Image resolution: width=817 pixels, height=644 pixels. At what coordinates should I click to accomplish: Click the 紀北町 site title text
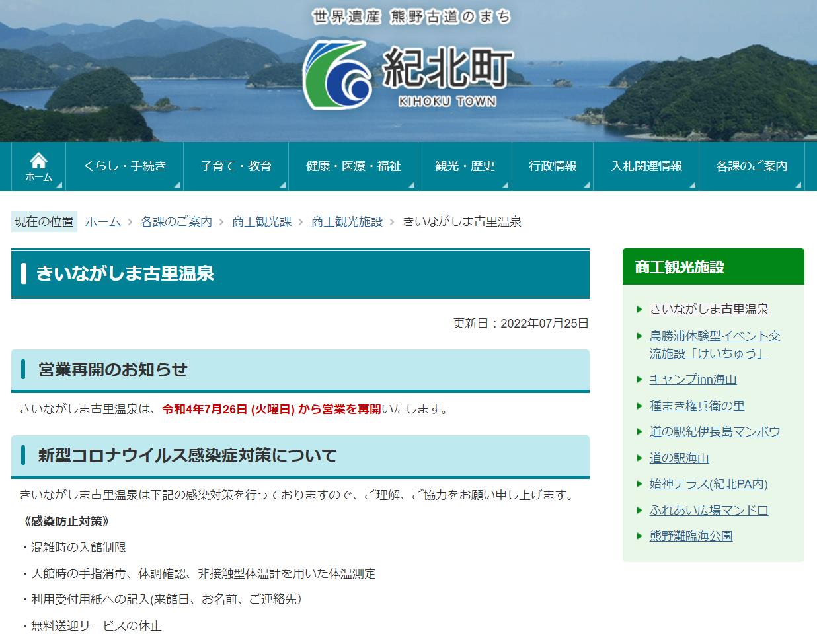coord(447,67)
